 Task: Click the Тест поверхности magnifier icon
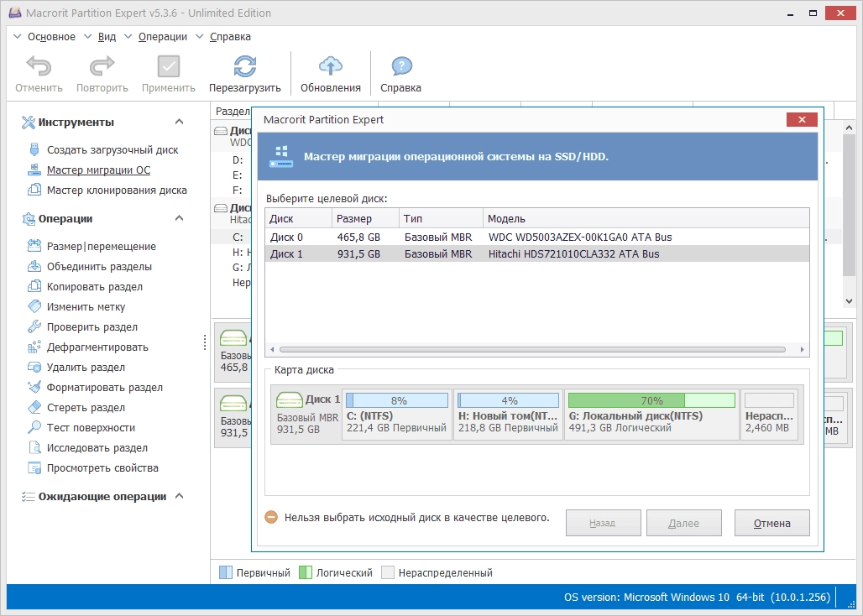coord(34,427)
